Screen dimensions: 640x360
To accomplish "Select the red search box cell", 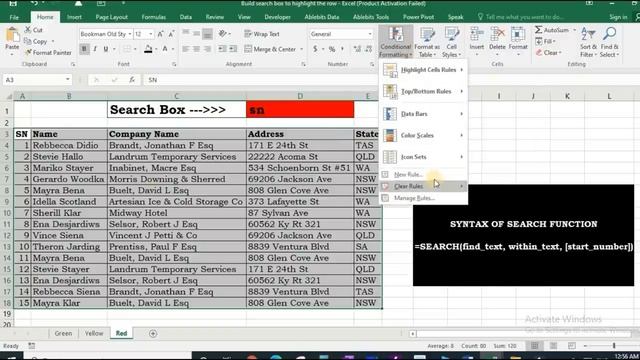I will [x=300, y=110].
